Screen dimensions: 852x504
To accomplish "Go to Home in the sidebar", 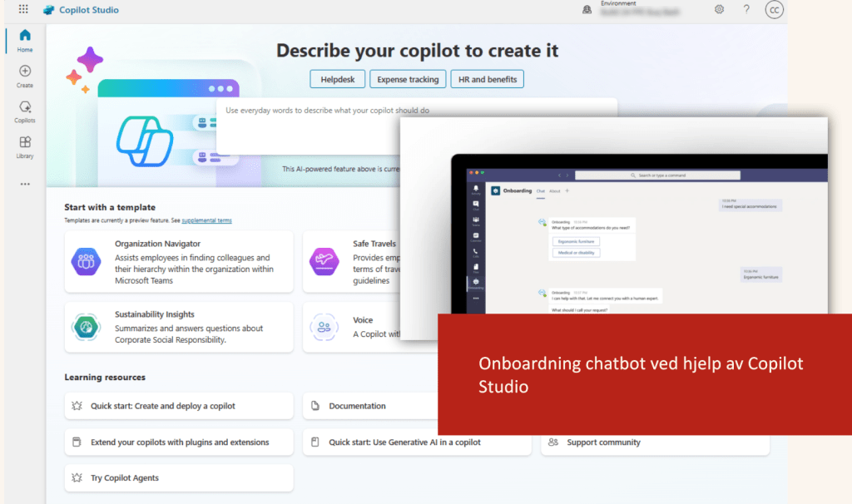I will [25, 40].
